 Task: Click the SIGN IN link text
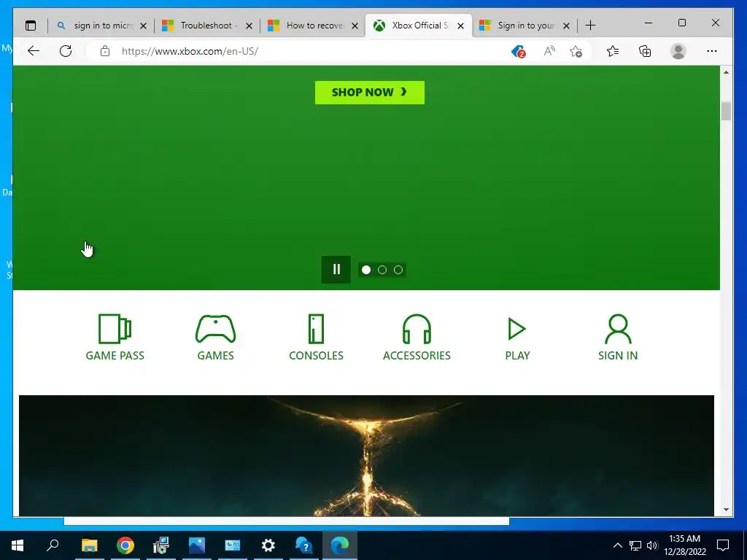coord(618,356)
